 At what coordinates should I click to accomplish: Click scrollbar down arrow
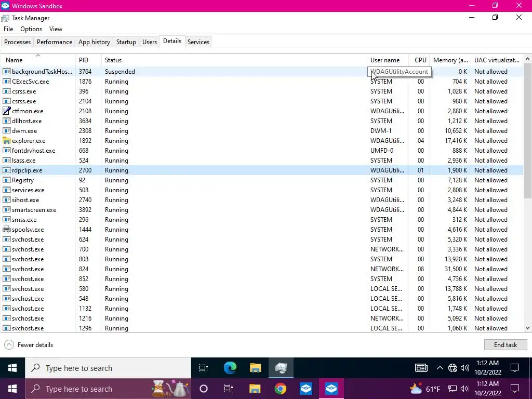[x=527, y=328]
